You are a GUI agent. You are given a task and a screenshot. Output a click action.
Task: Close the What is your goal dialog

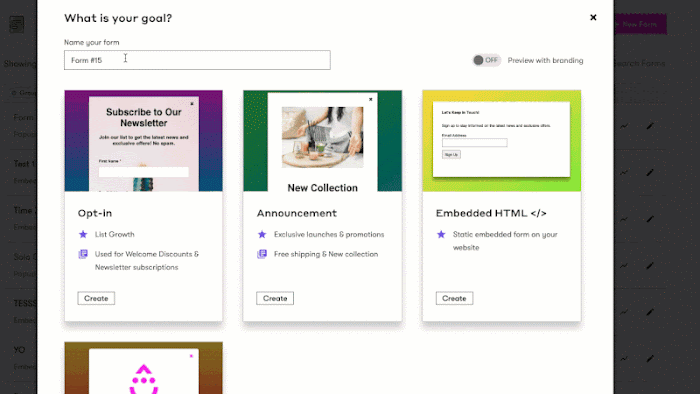pyautogui.click(x=593, y=17)
